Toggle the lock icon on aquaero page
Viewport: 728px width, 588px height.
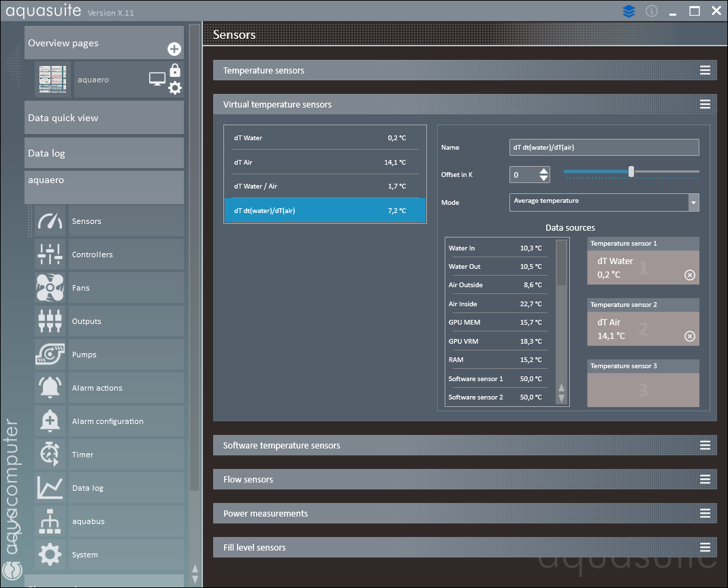(x=175, y=70)
